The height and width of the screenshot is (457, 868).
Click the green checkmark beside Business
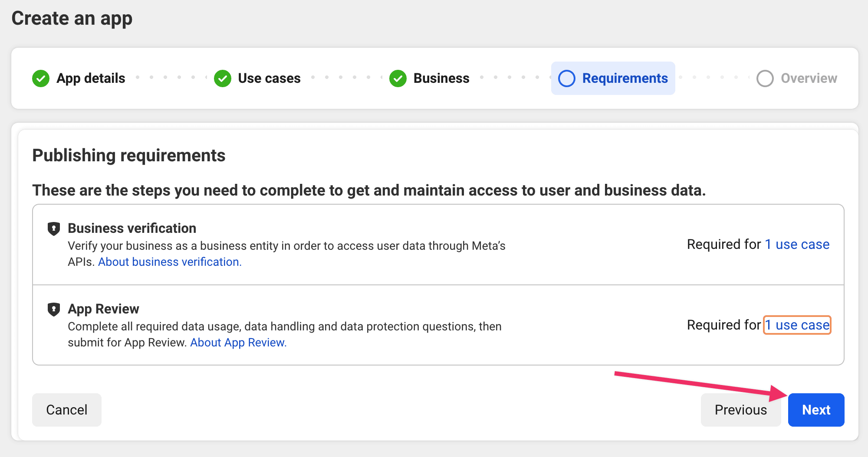[398, 78]
